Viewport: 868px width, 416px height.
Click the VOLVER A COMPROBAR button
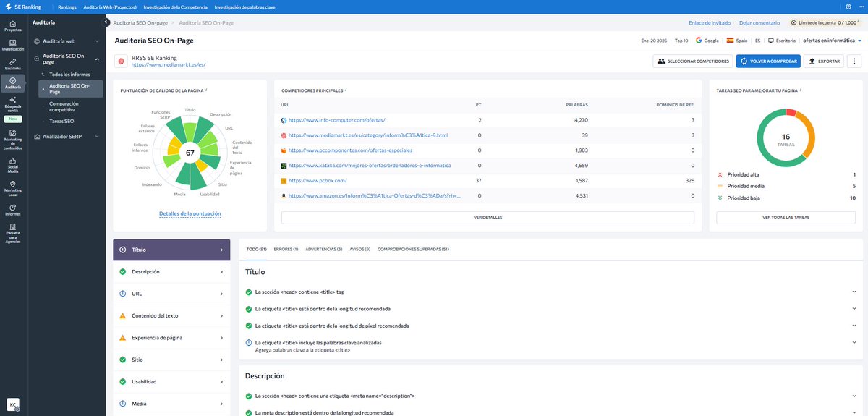click(769, 61)
